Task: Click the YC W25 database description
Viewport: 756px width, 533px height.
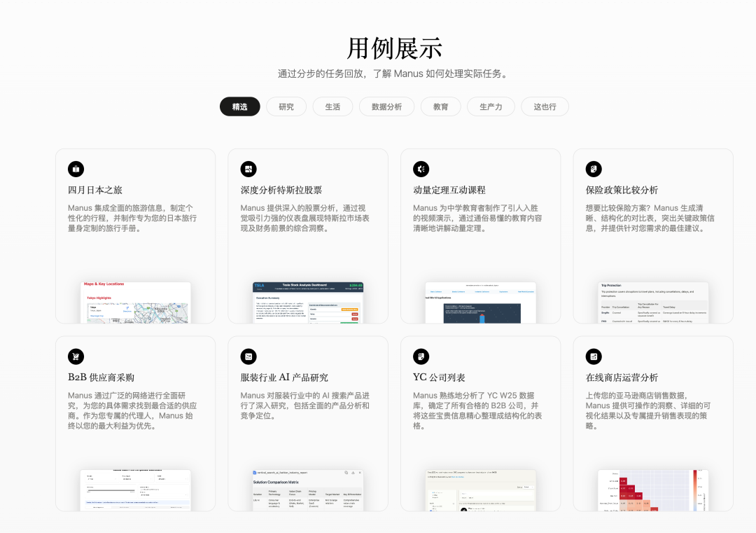Action: click(477, 410)
